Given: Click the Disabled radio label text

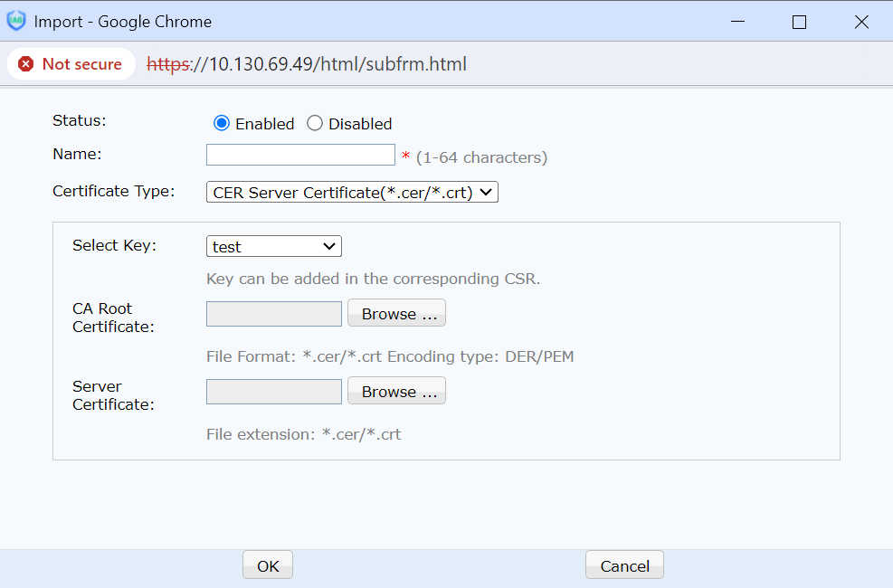Looking at the screenshot, I should point(360,124).
